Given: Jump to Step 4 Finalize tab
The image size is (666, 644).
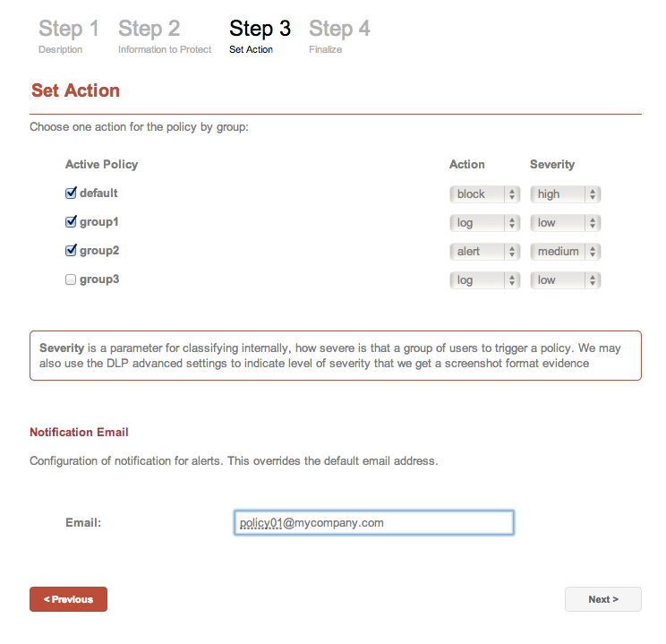Looking at the screenshot, I should click(339, 37).
